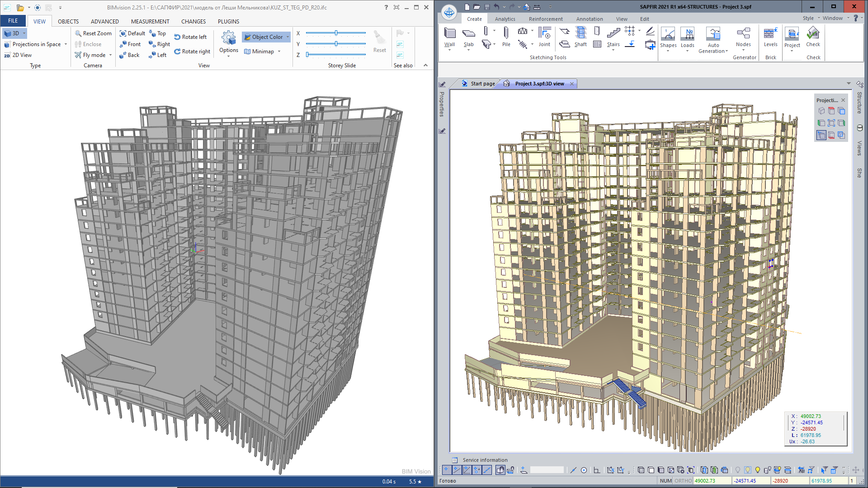The height and width of the screenshot is (488, 868).
Task: Run the model Check tool
Action: pos(813,37)
